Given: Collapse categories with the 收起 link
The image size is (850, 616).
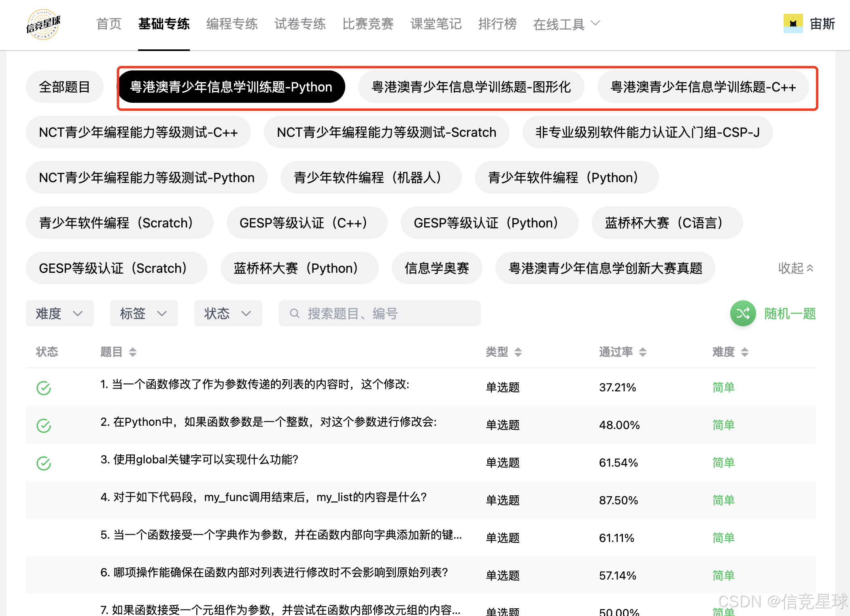Looking at the screenshot, I should pos(795,268).
